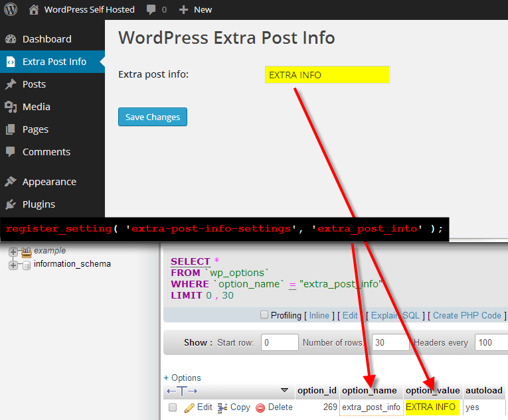Go to the Posts menu

52,84
